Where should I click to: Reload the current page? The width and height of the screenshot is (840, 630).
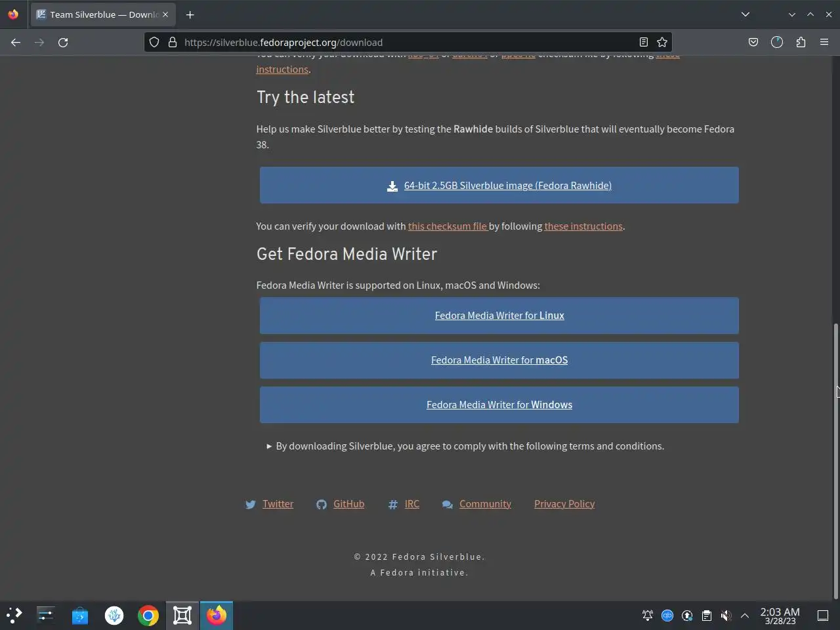(63, 42)
